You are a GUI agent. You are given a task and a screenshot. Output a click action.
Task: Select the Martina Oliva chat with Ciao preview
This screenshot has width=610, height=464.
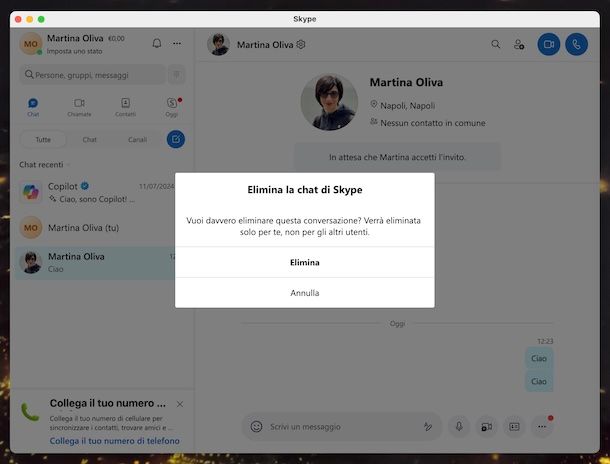[x=95, y=263]
